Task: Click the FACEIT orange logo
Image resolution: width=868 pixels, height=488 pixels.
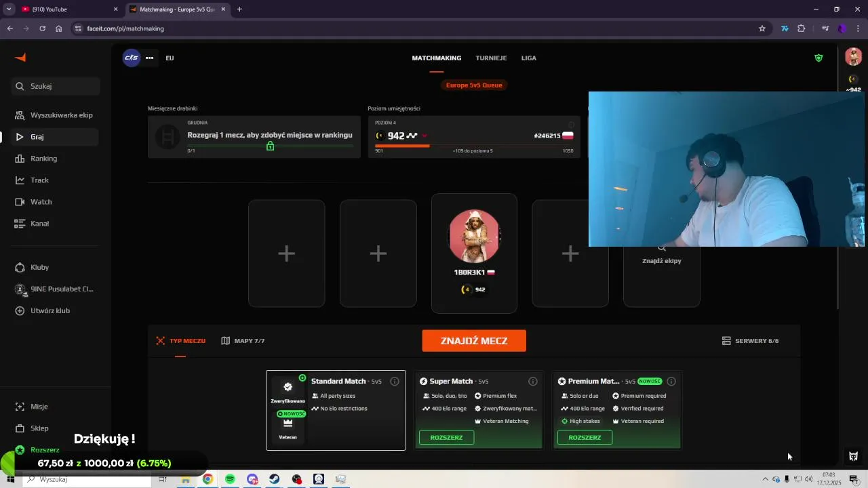Action: pos(20,58)
